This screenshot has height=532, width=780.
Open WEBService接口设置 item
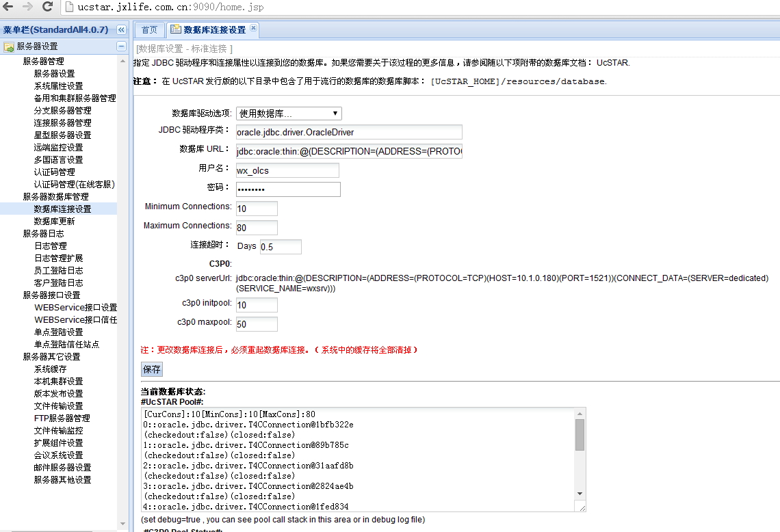75,307
